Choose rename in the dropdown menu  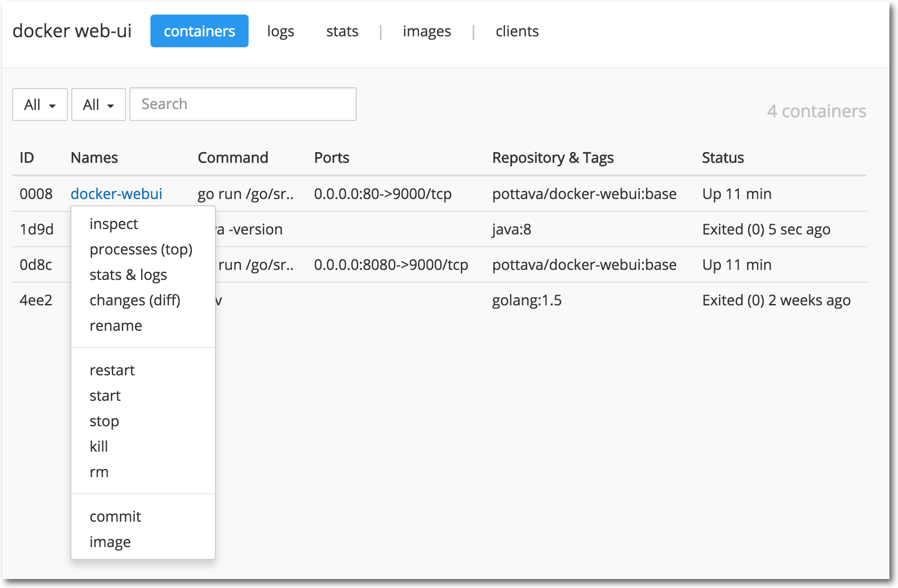pos(116,326)
